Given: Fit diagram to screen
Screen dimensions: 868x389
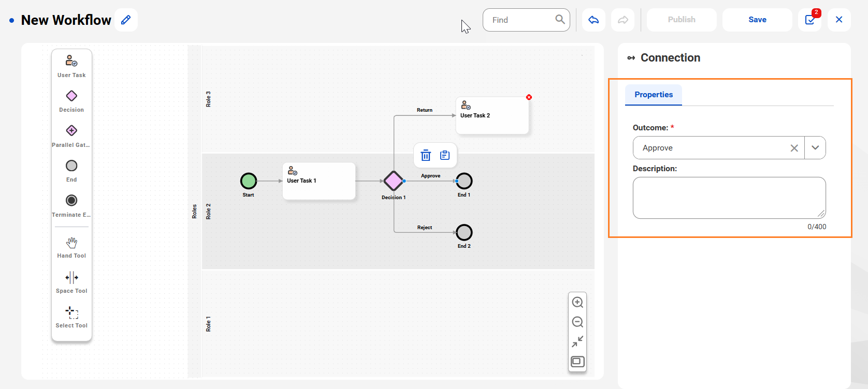Looking at the screenshot, I should [577, 362].
